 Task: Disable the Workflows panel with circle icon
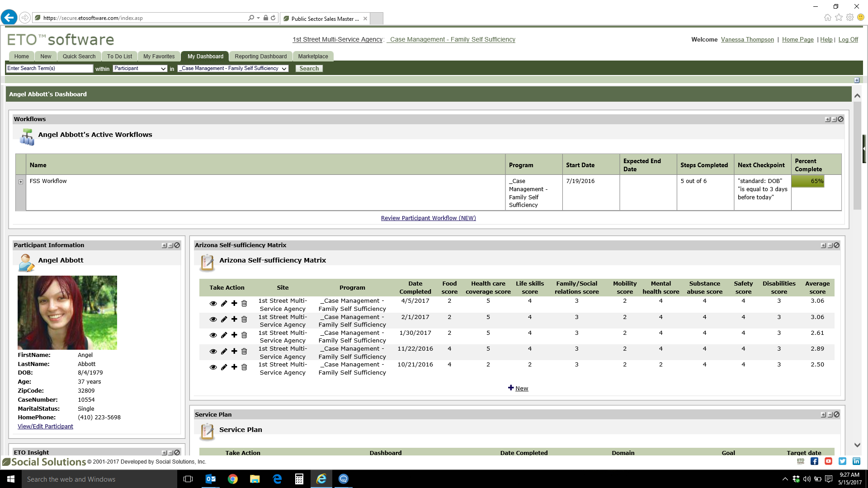coord(840,119)
